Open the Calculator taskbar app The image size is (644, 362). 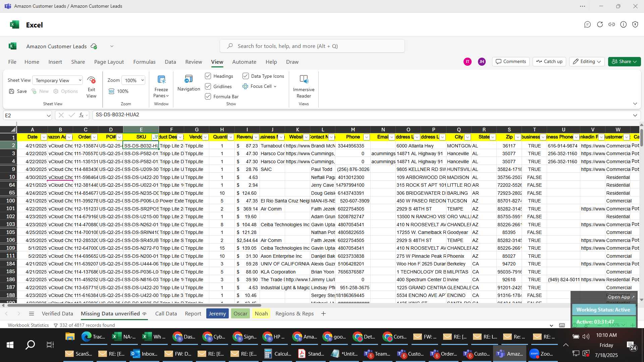(278, 354)
